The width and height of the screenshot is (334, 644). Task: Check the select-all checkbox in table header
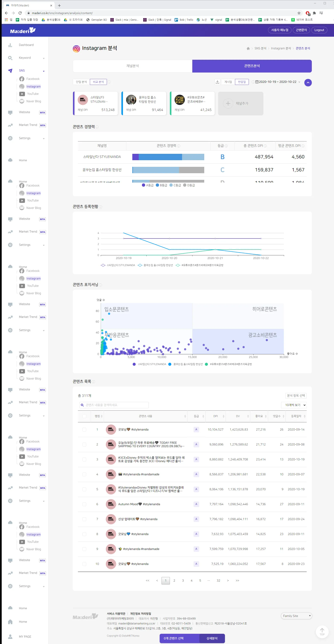pos(84,416)
